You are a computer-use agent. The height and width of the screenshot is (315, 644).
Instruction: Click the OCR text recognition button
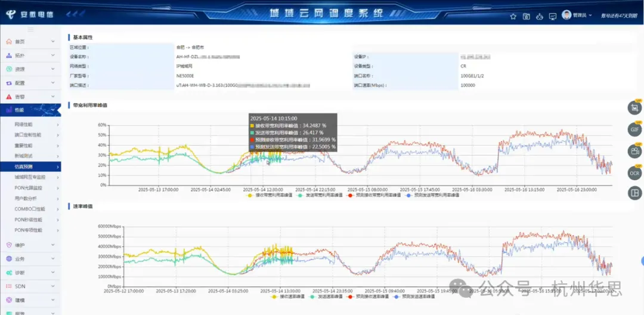pos(634,172)
